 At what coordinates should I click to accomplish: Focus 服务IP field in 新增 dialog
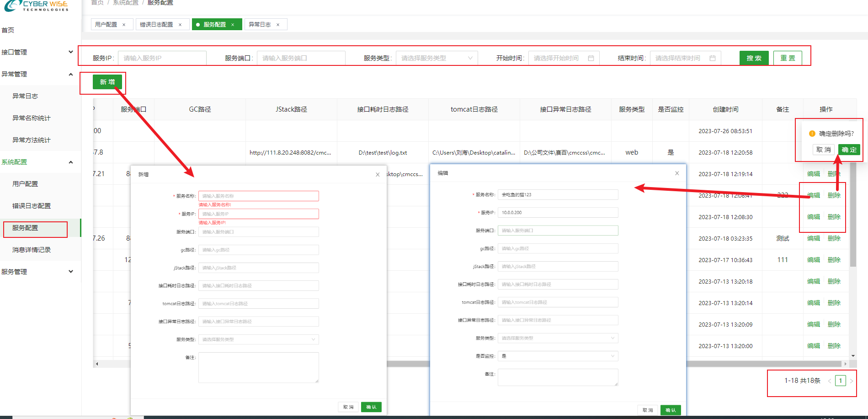pos(258,214)
